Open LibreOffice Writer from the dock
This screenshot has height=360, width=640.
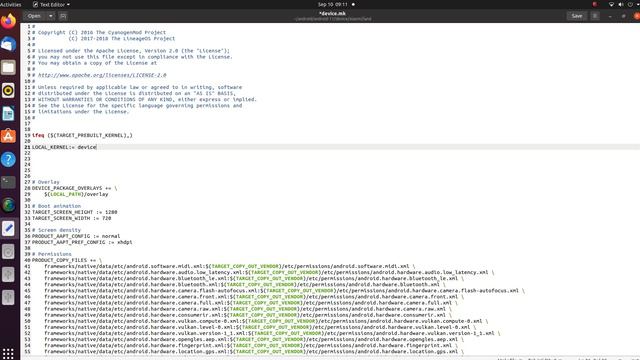pos(8,113)
